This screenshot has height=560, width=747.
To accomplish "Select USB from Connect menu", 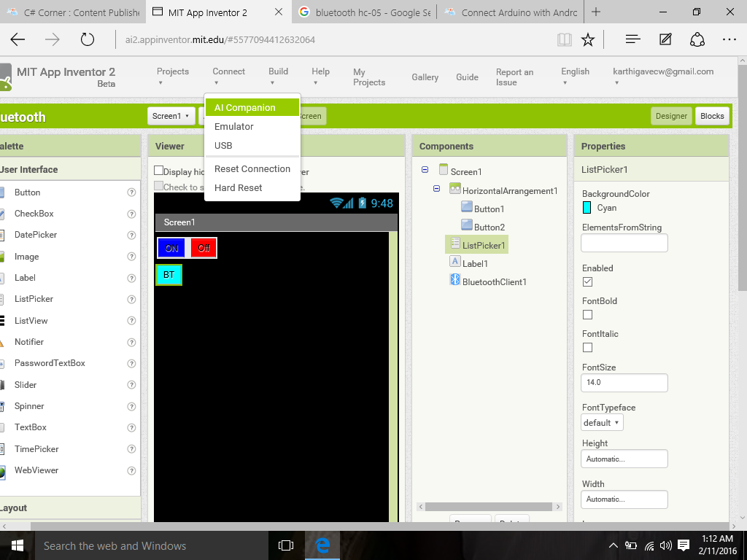I will coord(252,146).
